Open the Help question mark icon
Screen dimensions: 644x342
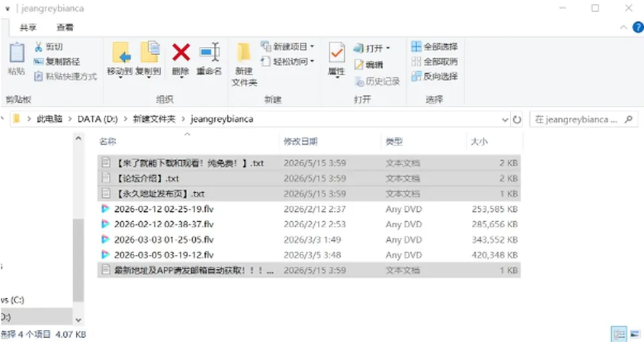coord(638,27)
